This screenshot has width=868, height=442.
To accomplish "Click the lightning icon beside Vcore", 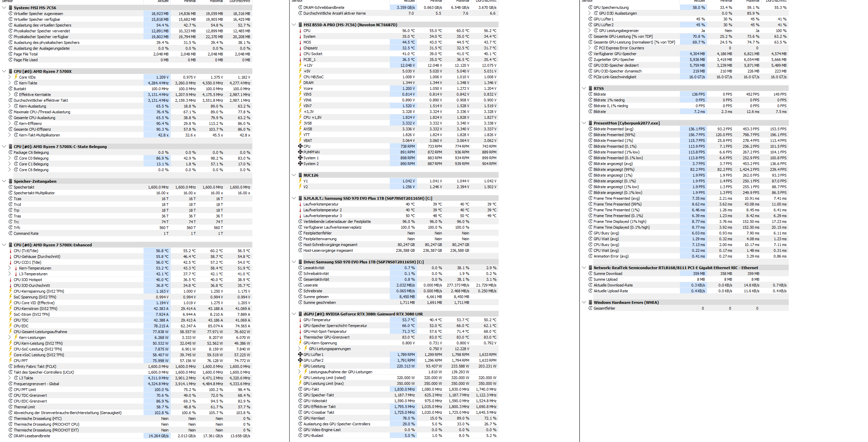I will [x=300, y=88].
